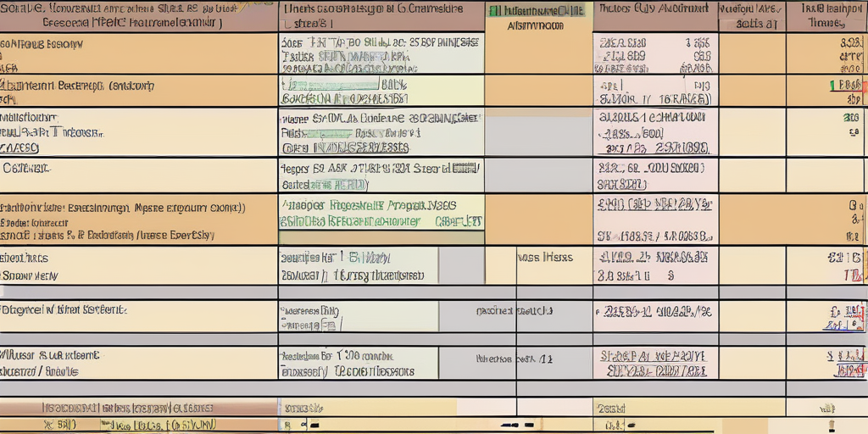This screenshot has height=434, width=868.
Task: Click the last column header at the far right
Action: [826, 16]
